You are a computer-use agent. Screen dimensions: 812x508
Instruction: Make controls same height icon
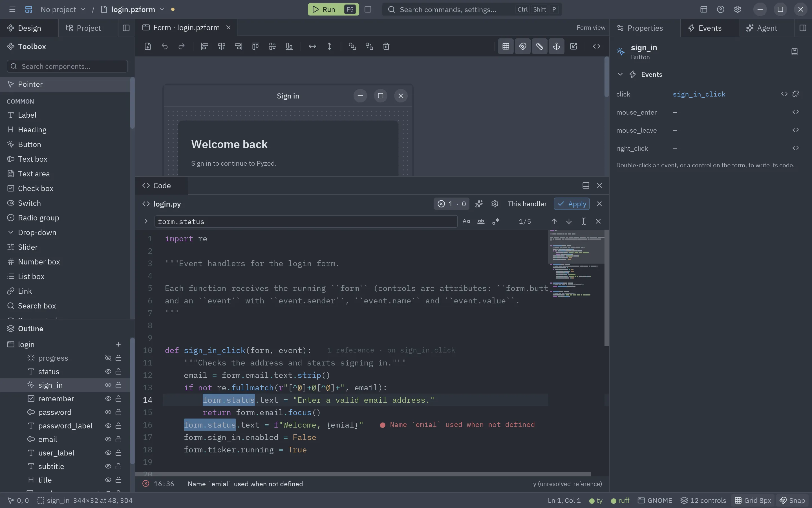tap(329, 46)
